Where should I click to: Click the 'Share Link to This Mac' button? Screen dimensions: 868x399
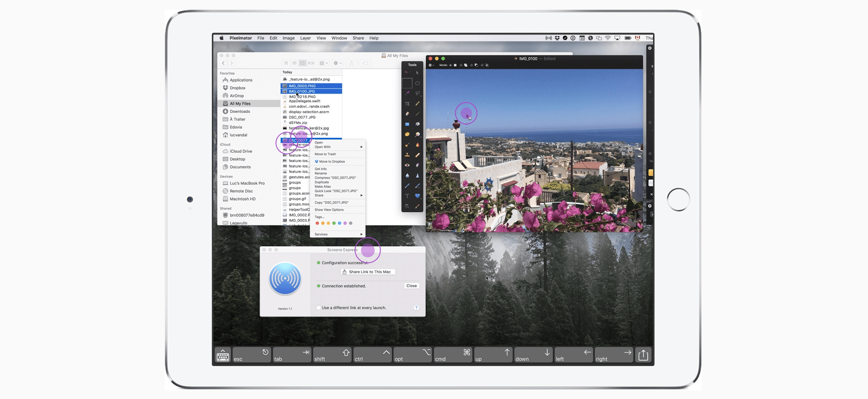[x=368, y=272]
